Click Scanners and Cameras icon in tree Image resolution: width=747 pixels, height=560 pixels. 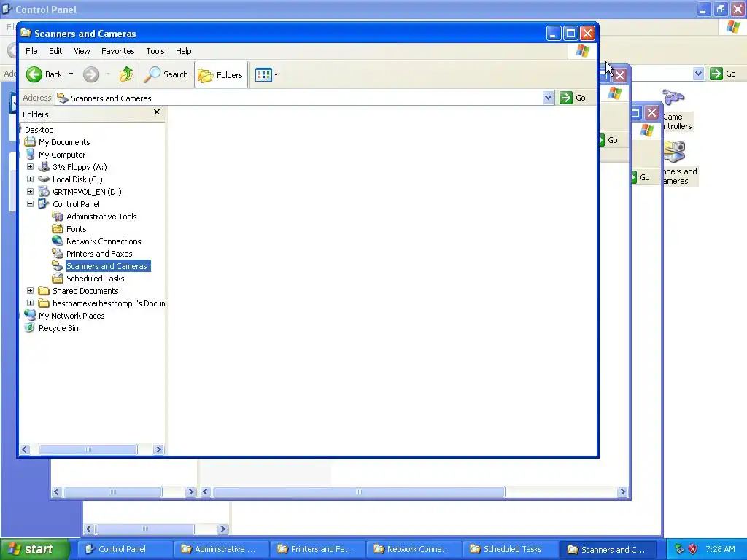click(x=58, y=265)
